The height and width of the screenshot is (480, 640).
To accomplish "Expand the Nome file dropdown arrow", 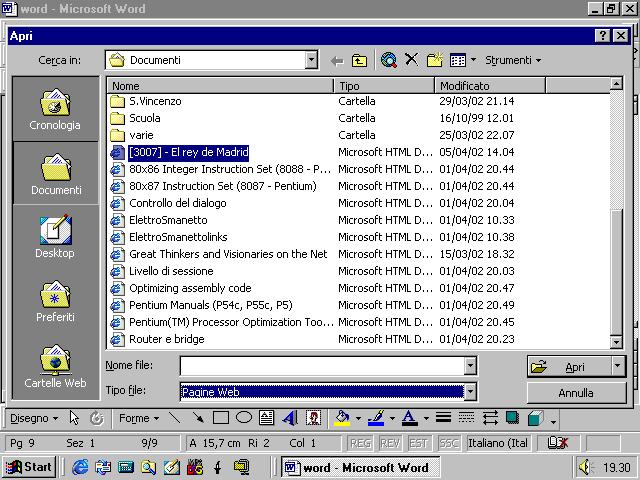I will pyautogui.click(x=470, y=366).
